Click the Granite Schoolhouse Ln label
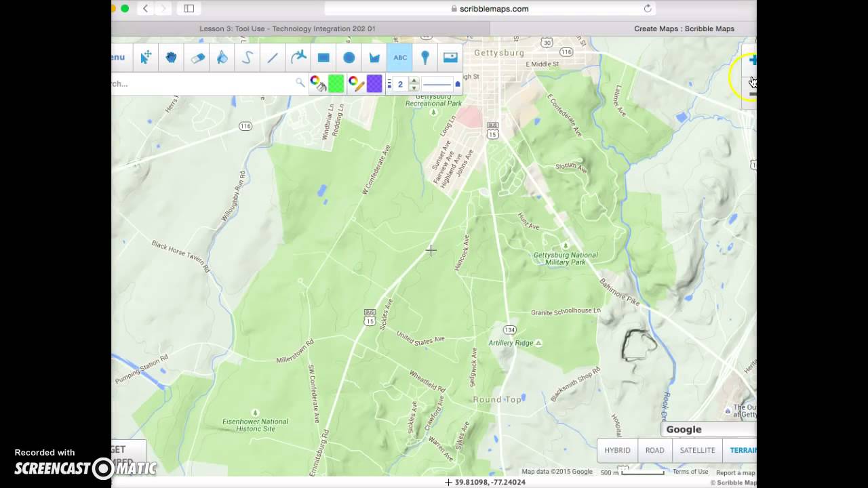Screen dimensions: 868x488 (x=566, y=311)
